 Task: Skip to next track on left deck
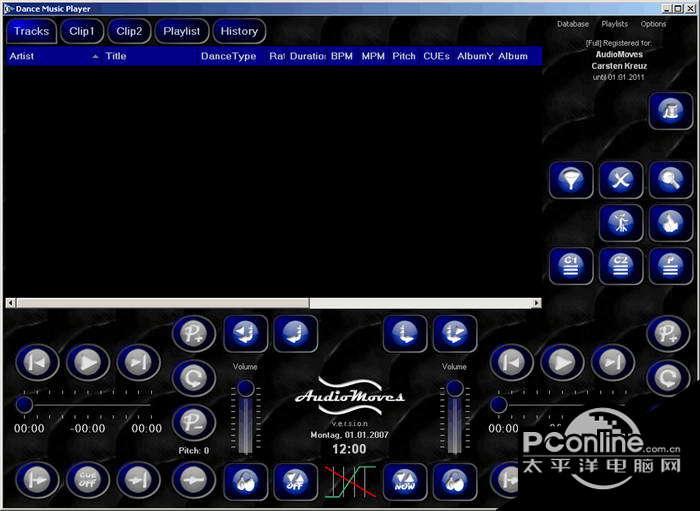pos(138,363)
